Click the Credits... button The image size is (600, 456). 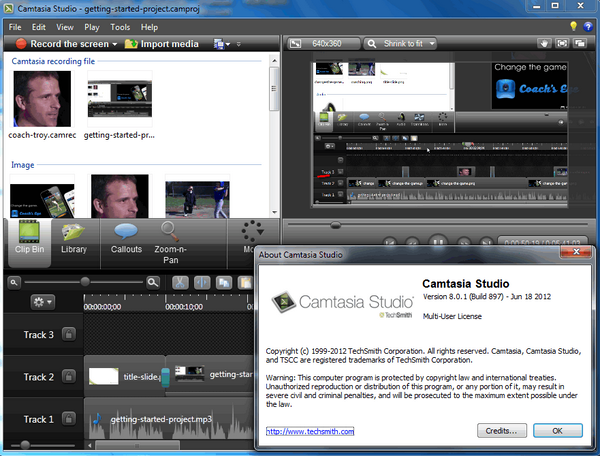click(x=502, y=431)
